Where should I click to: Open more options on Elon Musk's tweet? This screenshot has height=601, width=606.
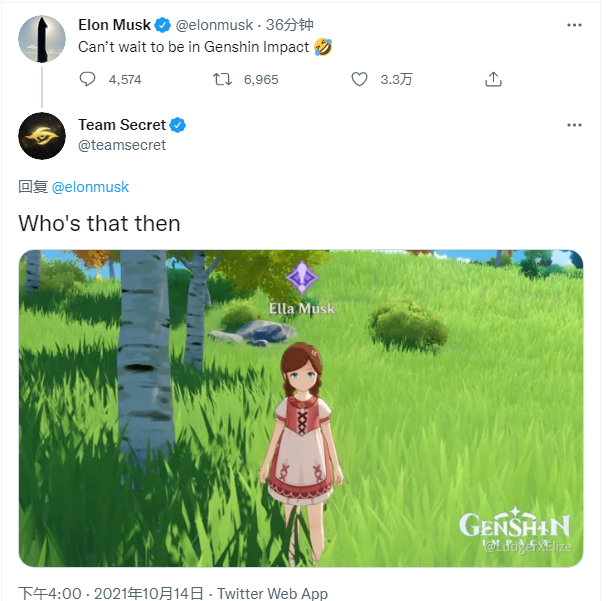tap(574, 24)
